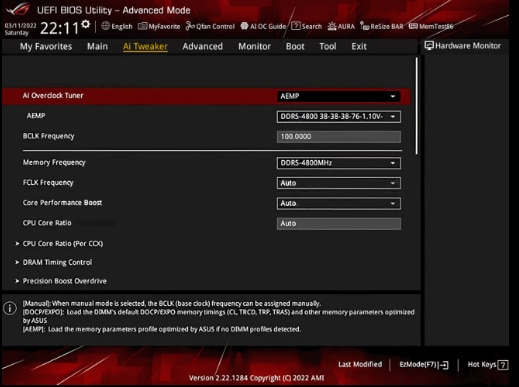Click the Qfan Control fan icon
This screenshot has width=519, height=387.
pyautogui.click(x=190, y=26)
